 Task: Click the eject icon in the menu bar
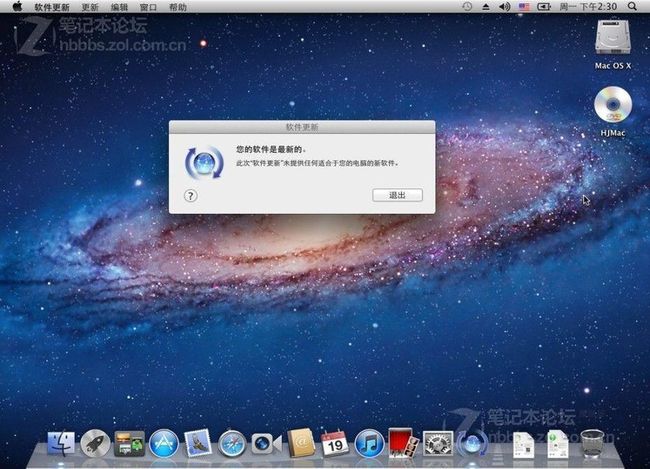(x=486, y=7)
